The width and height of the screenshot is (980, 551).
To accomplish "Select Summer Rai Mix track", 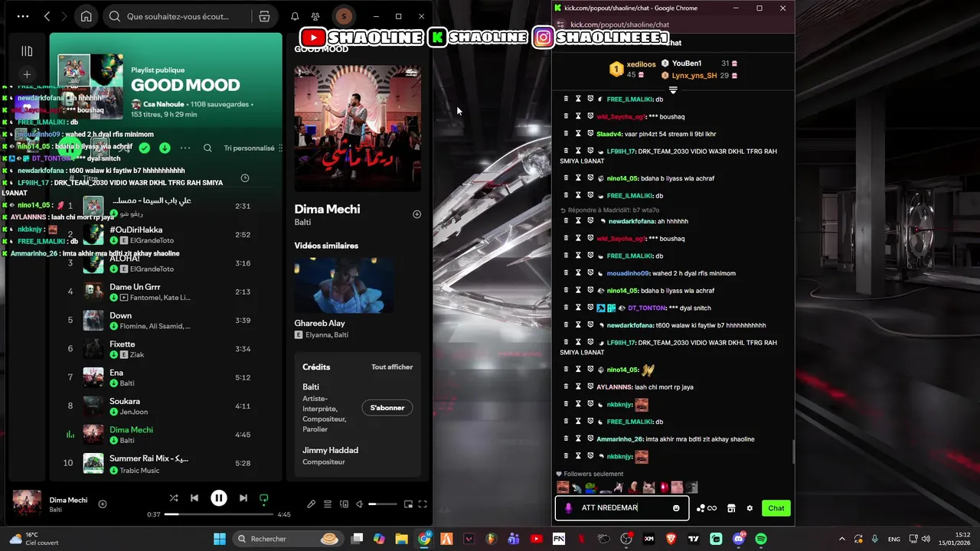I will 165,463.
